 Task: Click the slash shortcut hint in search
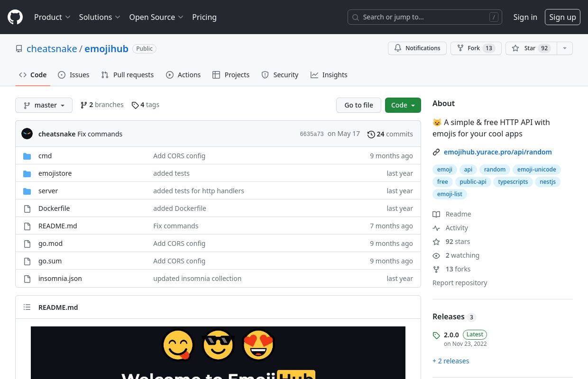coord(494,17)
